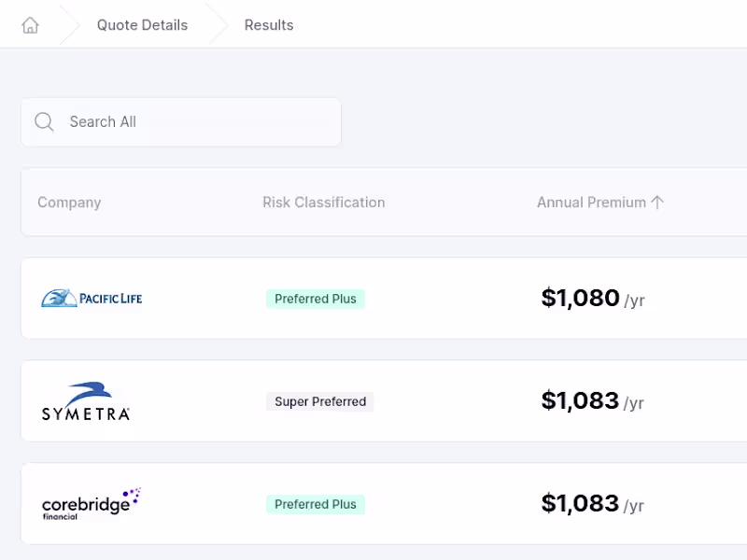This screenshot has width=747, height=560.
Task: Click Symetra's Super Preferred badge
Action: (x=320, y=401)
